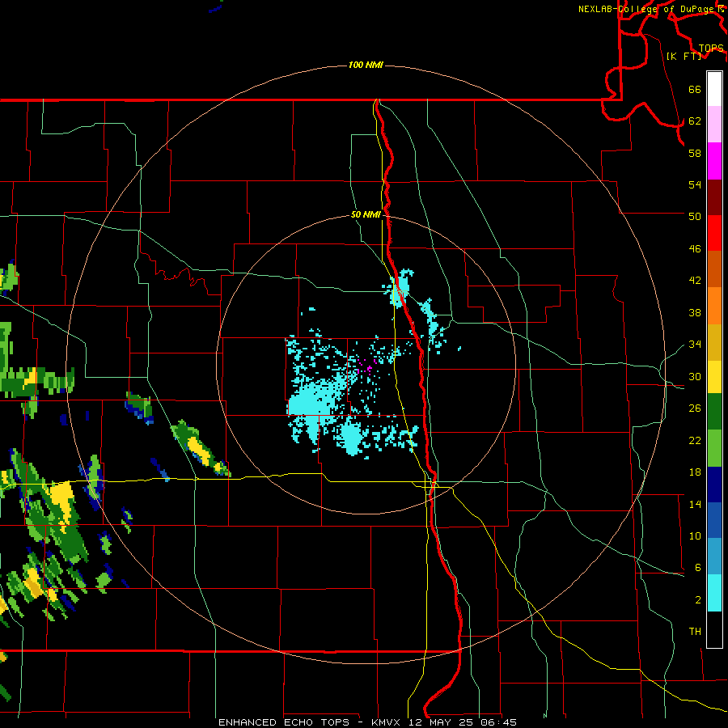Click the orange swatch near 38
This screenshot has width=728, height=728.
pyautogui.click(x=714, y=306)
